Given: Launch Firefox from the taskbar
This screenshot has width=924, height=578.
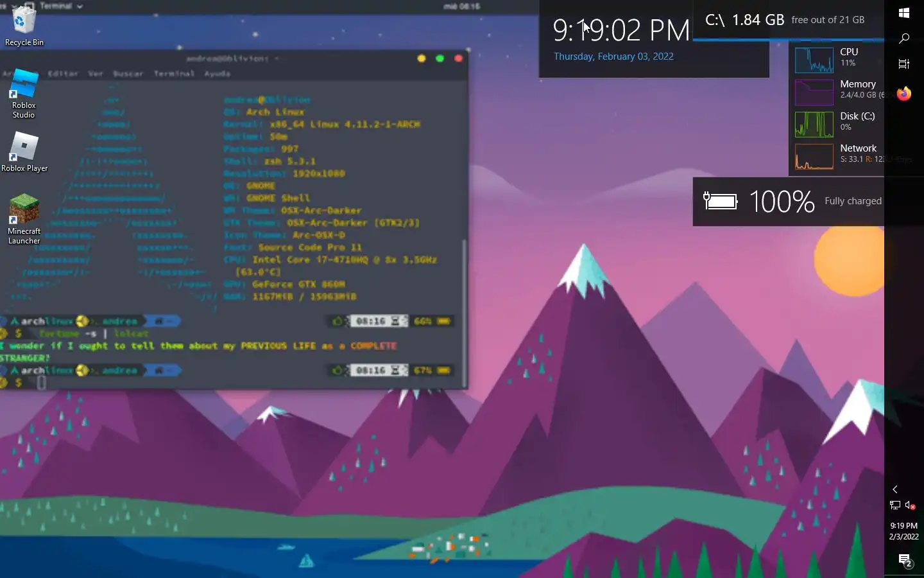Looking at the screenshot, I should (x=904, y=94).
